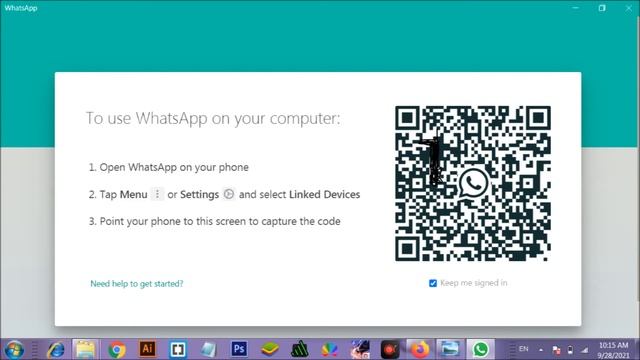The height and width of the screenshot is (360, 640).
Task: Launch Photoshop from the taskbar
Action: click(x=239, y=349)
